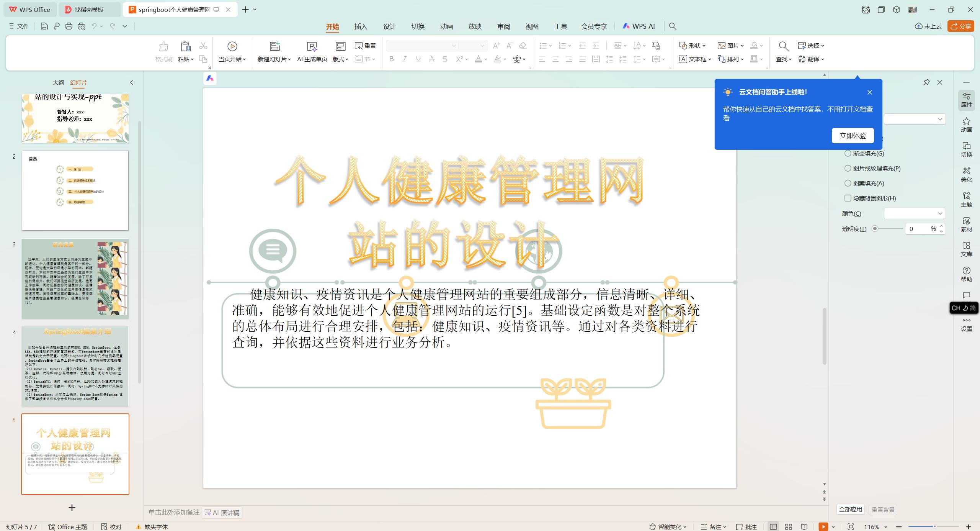
Task: Click 全部应用 to apply background
Action: 851,509
